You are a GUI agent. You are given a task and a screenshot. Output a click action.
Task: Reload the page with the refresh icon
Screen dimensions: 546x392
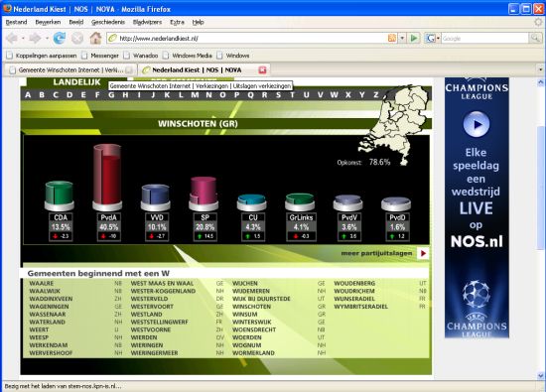pos(60,38)
